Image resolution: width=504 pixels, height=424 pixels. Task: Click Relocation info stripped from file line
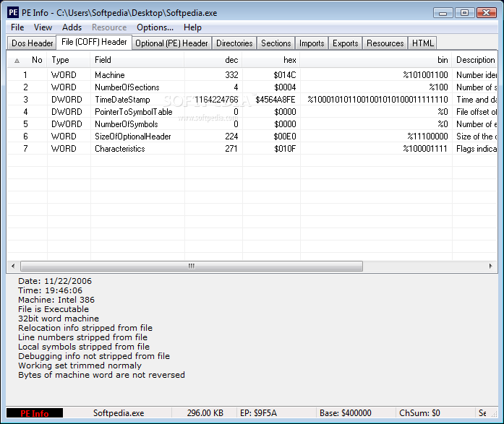pos(85,328)
